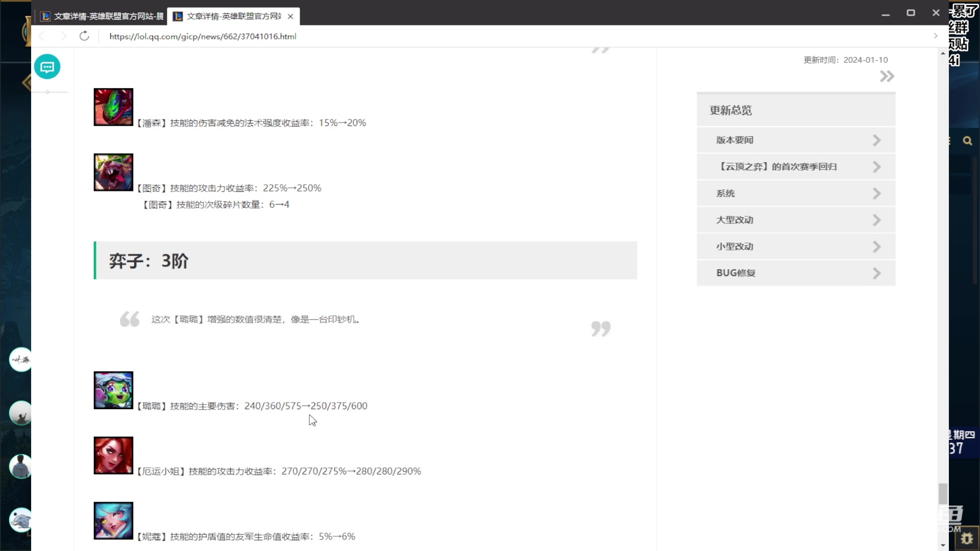980x551 pixels.
Task: Collapse sidebar with the double-chevron icon
Action: (x=887, y=77)
